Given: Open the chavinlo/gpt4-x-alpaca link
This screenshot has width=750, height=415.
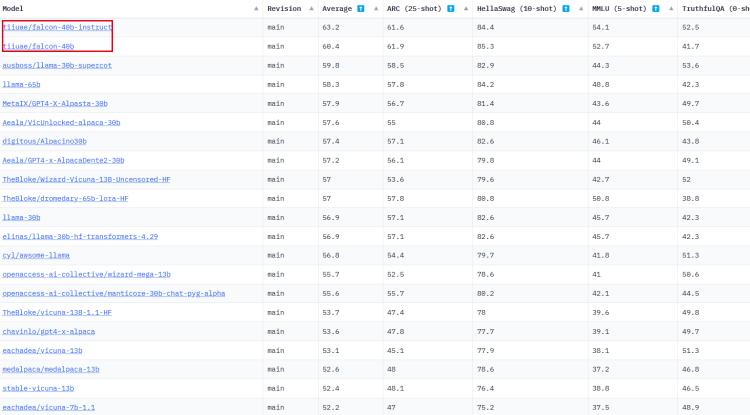Looking at the screenshot, I should coord(49,331).
